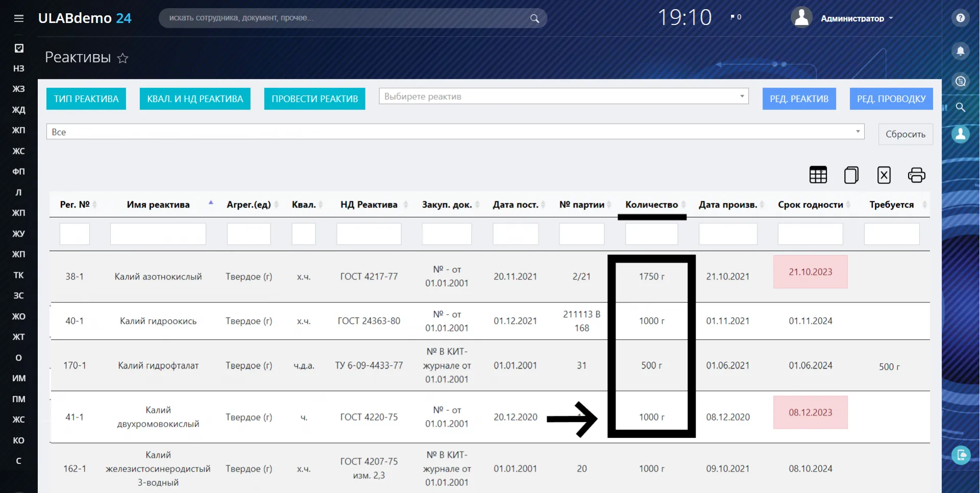Image resolution: width=980 pixels, height=493 pixels.
Task: Open the chat messages icon in right sidebar
Action: [960, 81]
